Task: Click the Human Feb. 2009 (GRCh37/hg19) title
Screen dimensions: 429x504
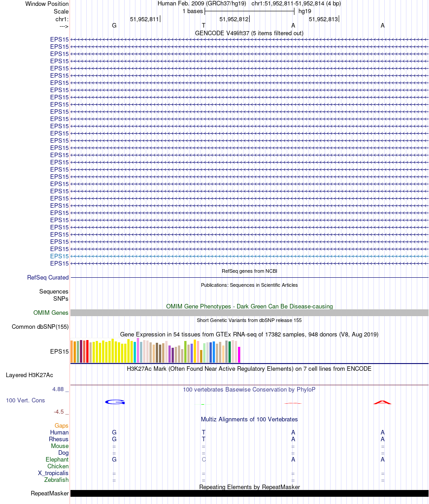Action: [x=202, y=4]
